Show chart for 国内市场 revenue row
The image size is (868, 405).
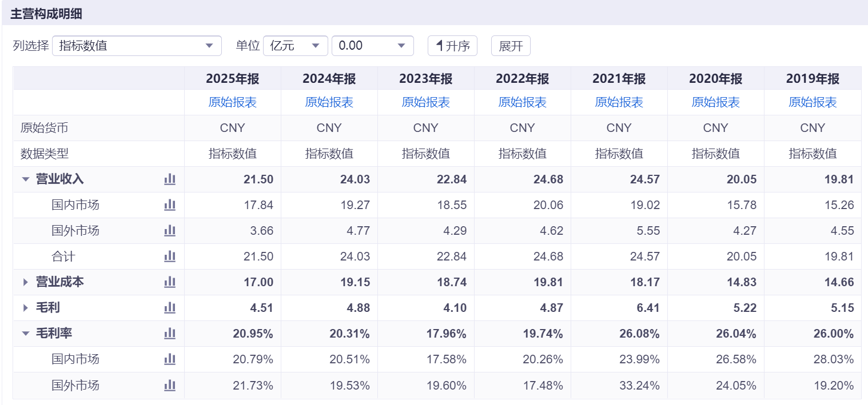[x=170, y=205]
